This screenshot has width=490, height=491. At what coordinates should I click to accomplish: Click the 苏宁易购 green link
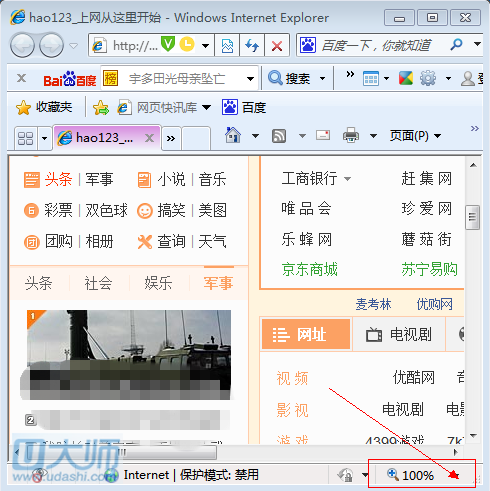429,269
